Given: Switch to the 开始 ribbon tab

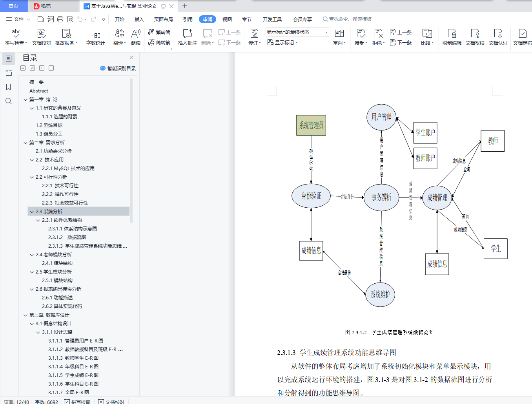Looking at the screenshot, I should point(120,19).
